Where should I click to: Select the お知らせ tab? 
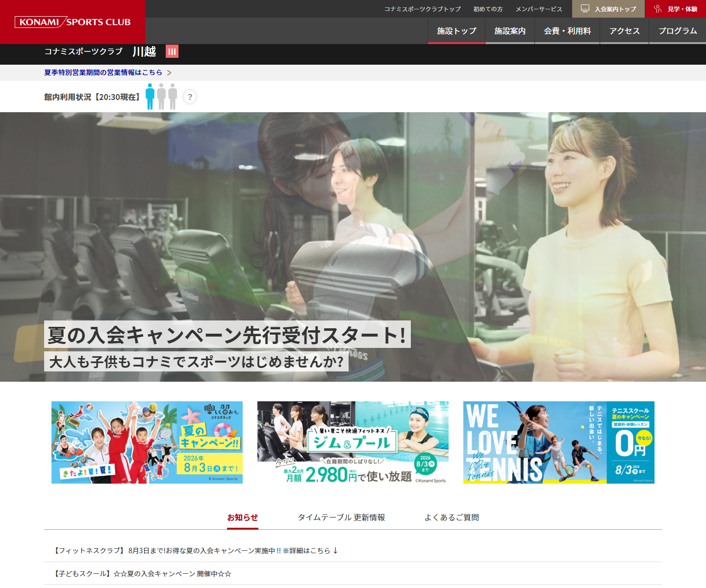pyautogui.click(x=243, y=517)
